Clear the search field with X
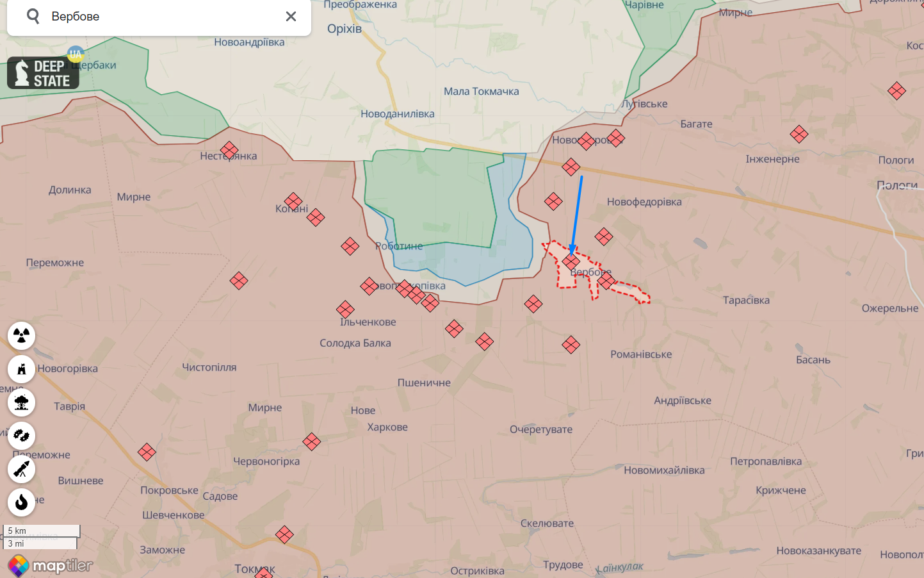 291,17
